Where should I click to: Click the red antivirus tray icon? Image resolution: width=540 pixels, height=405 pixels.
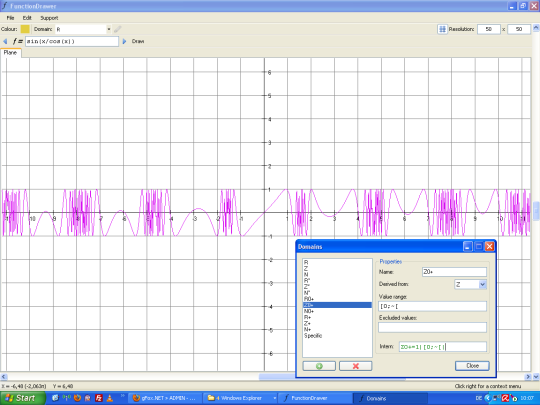pyautogui.click(x=505, y=398)
